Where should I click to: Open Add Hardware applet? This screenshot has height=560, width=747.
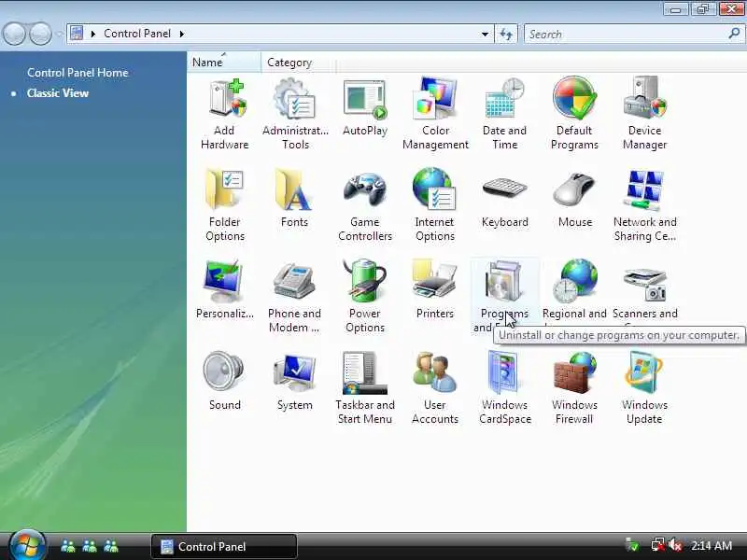tap(224, 113)
